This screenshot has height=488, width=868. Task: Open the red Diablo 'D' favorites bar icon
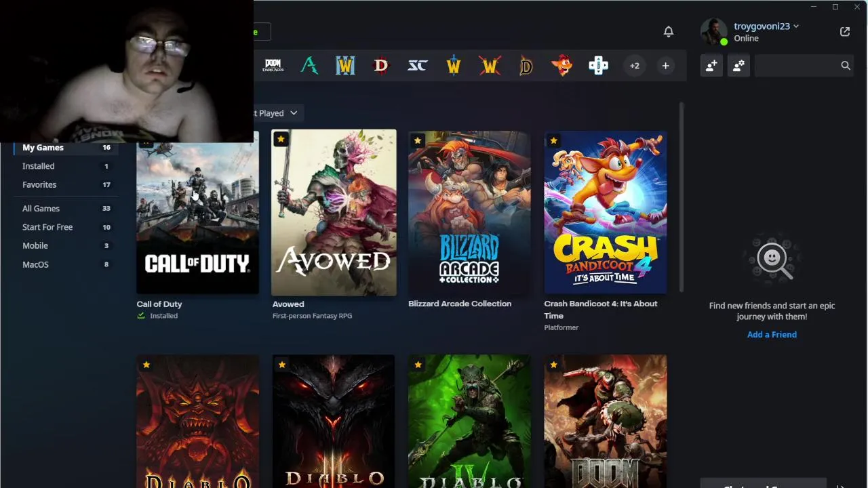coord(381,66)
